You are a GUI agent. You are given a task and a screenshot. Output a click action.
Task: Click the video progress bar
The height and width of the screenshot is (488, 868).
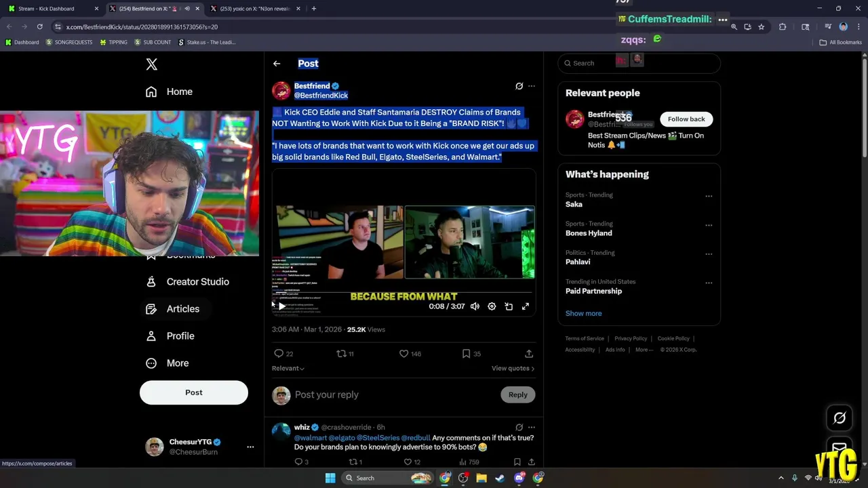(403, 293)
